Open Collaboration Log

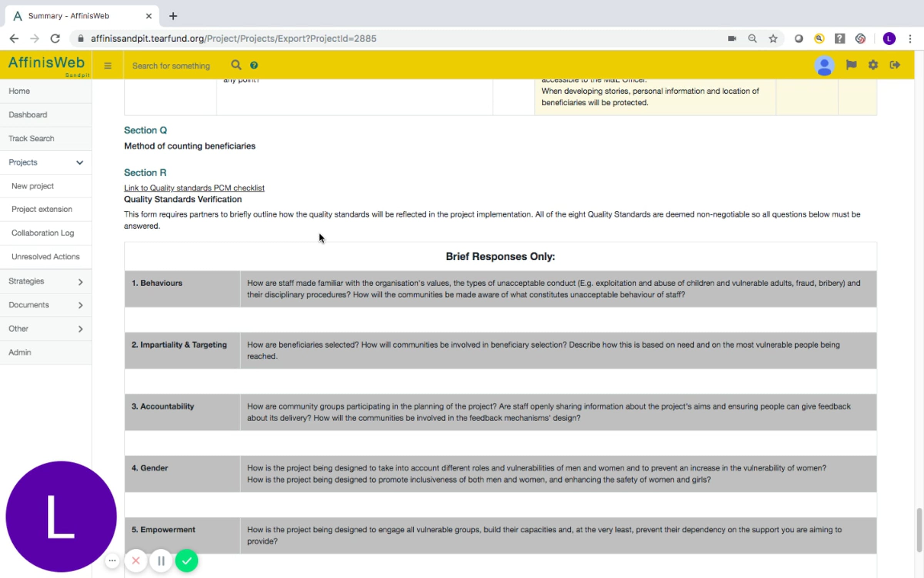click(46, 233)
